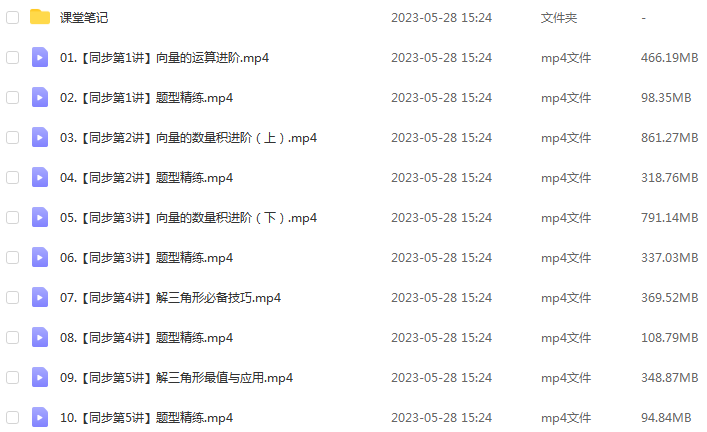Select checkbox for 04 题型精练.mp4
The image size is (707, 432).
13,177
